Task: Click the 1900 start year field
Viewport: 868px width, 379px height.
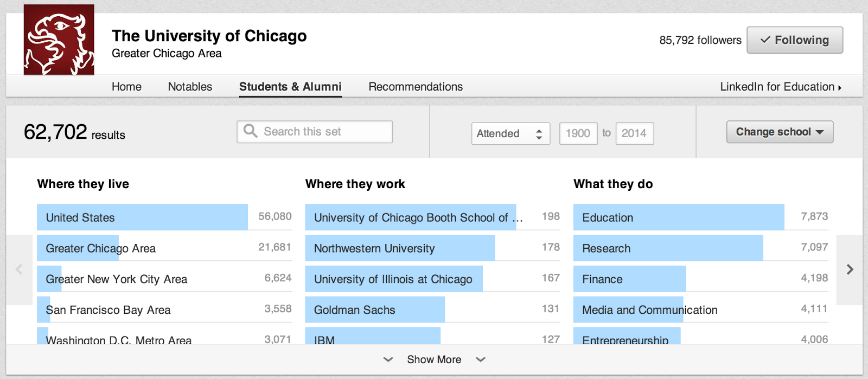Action: pos(578,133)
